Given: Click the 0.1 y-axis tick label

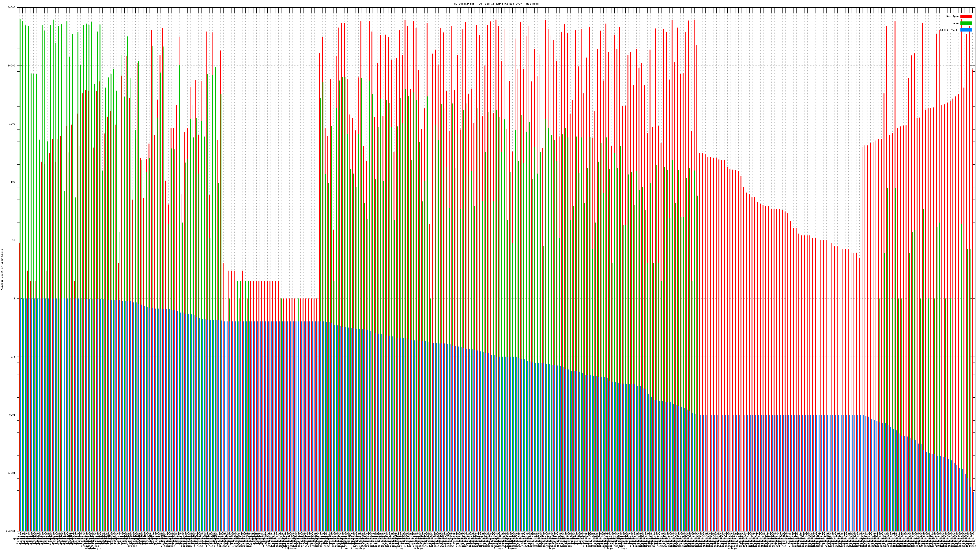Looking at the screenshot, I should click(x=13, y=357).
